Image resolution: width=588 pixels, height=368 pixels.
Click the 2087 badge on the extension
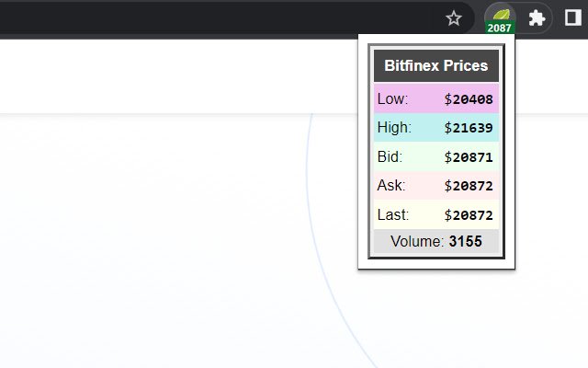pos(500,28)
